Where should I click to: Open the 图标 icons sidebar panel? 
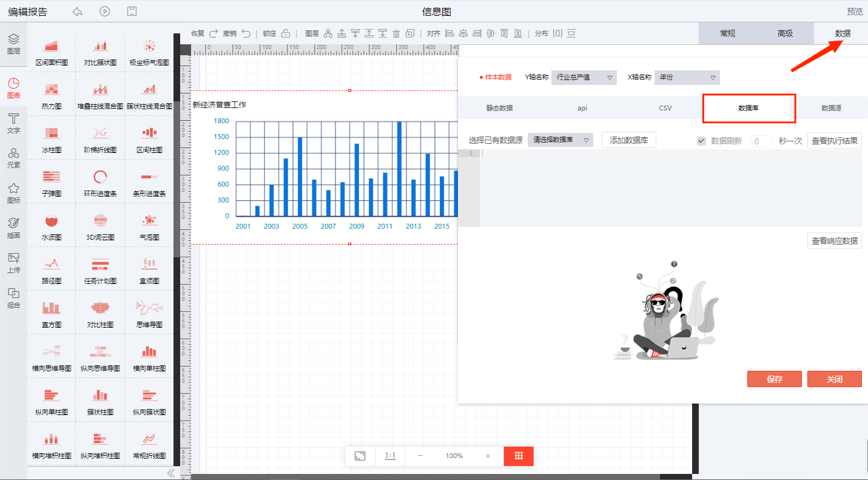point(13,193)
